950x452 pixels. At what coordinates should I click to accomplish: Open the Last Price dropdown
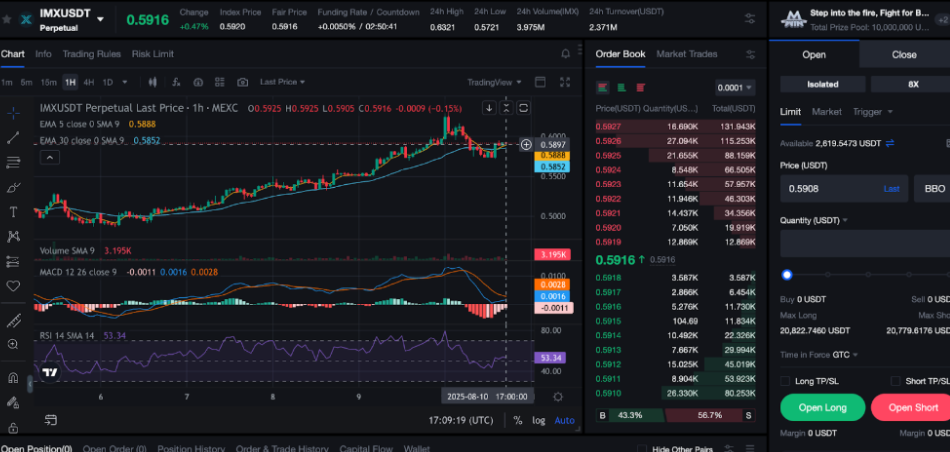[x=282, y=82]
